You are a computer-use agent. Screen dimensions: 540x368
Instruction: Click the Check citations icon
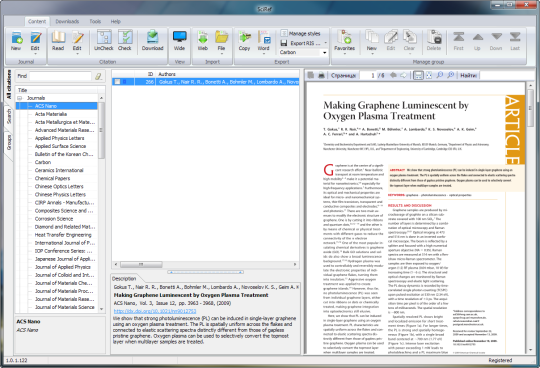click(x=125, y=41)
